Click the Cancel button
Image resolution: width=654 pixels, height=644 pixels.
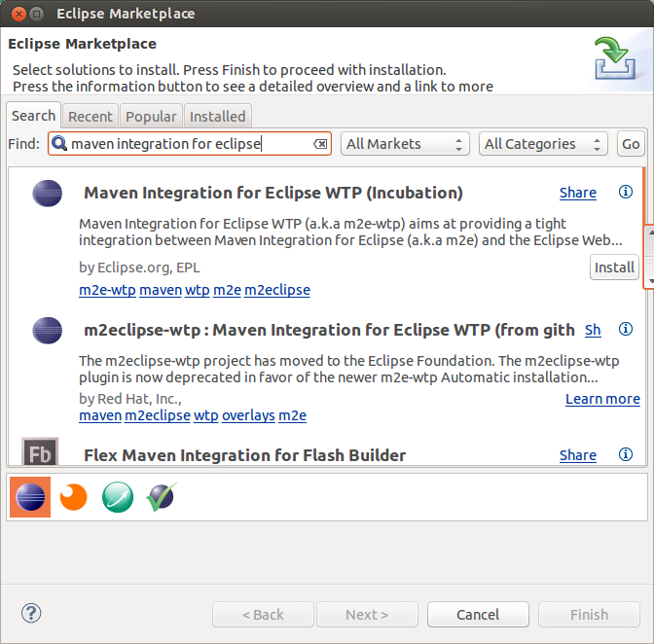[x=478, y=615]
